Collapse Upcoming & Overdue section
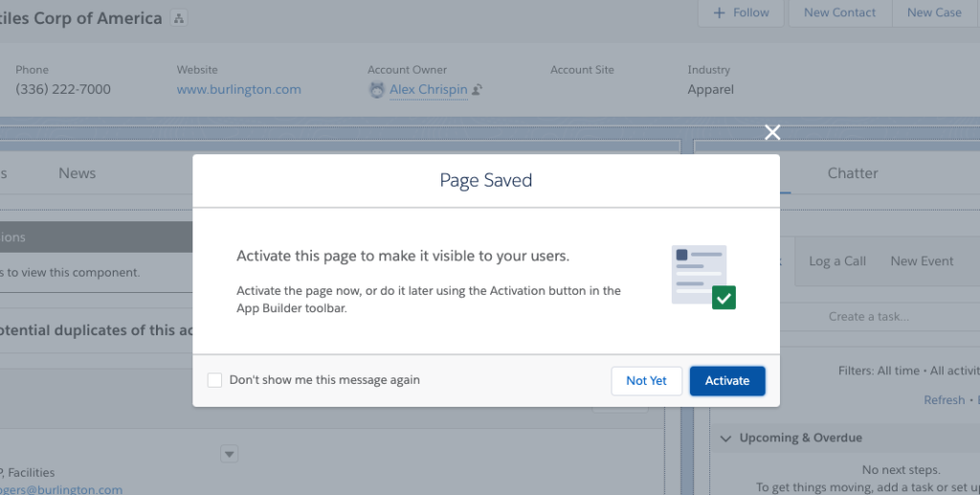Screen dimensions: 980x495 [725, 439]
